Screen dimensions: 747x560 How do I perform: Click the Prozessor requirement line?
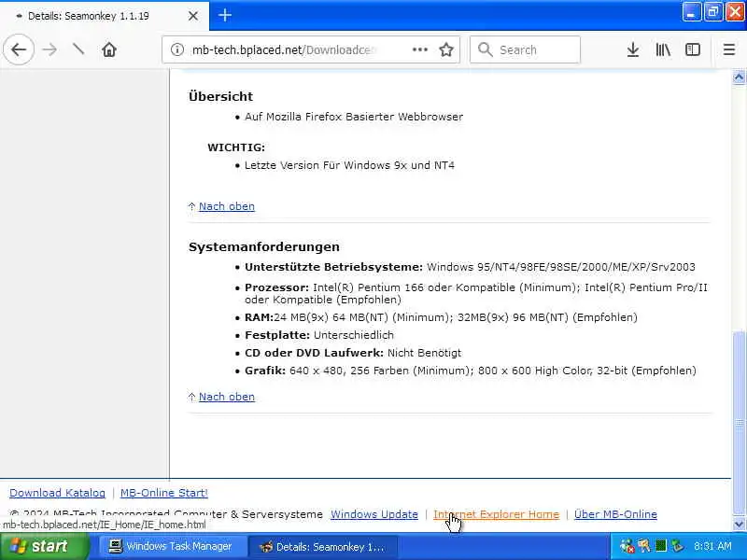[x=476, y=293]
